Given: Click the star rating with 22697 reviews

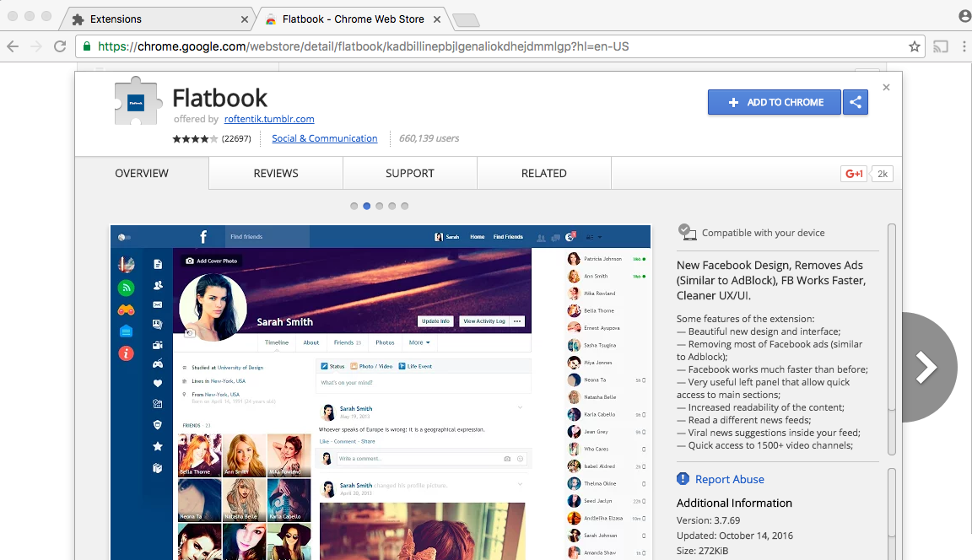Looking at the screenshot, I should [212, 139].
